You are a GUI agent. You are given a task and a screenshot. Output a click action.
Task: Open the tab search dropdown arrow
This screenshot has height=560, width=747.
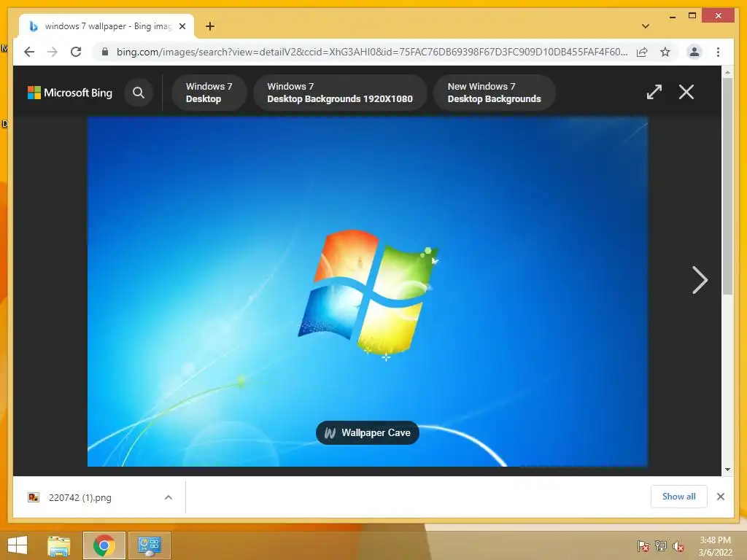coord(646,26)
